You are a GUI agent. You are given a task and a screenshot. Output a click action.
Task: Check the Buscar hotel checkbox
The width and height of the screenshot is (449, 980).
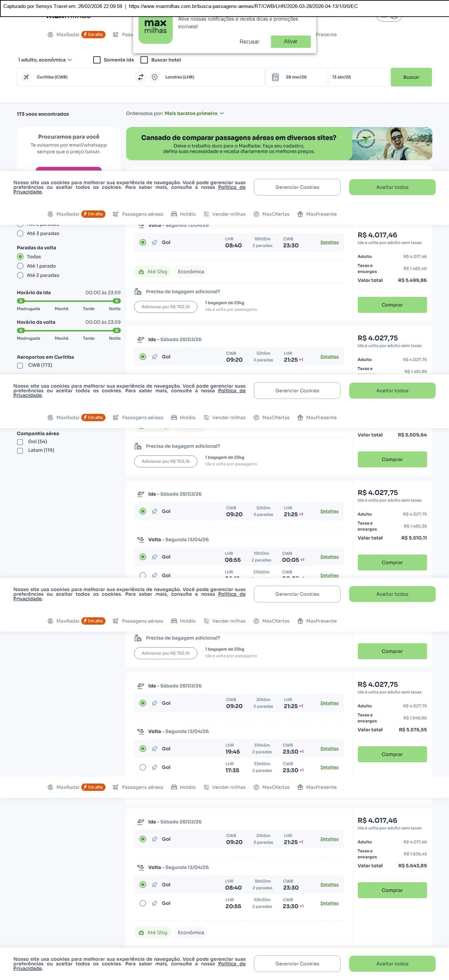144,60
